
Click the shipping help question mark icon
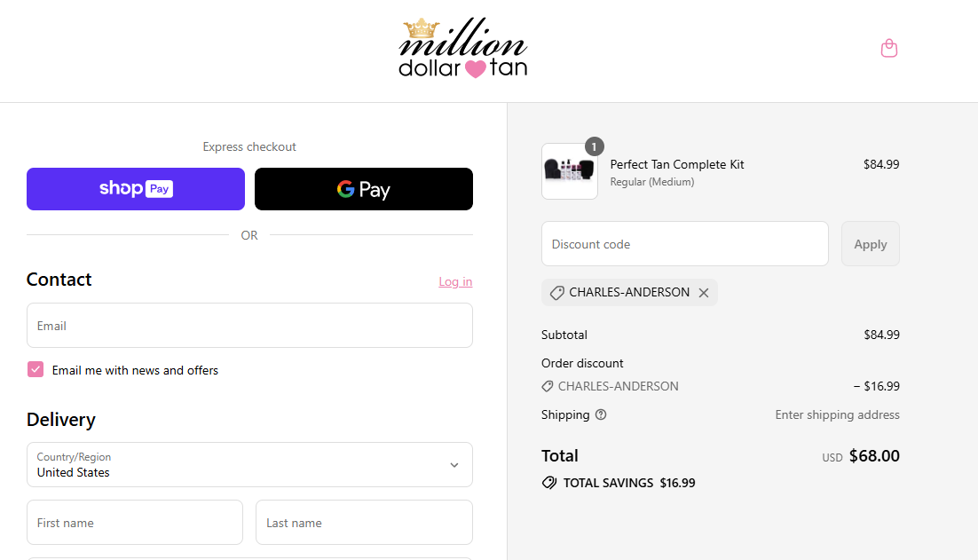(601, 414)
